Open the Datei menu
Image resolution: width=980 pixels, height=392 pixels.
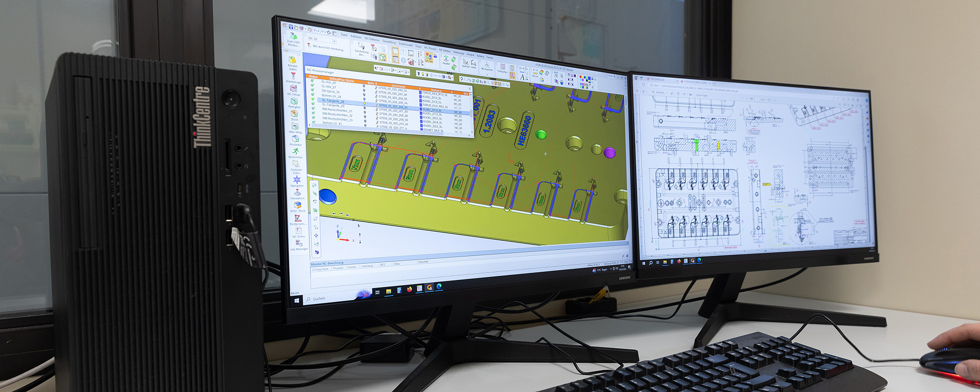pyautogui.click(x=344, y=35)
